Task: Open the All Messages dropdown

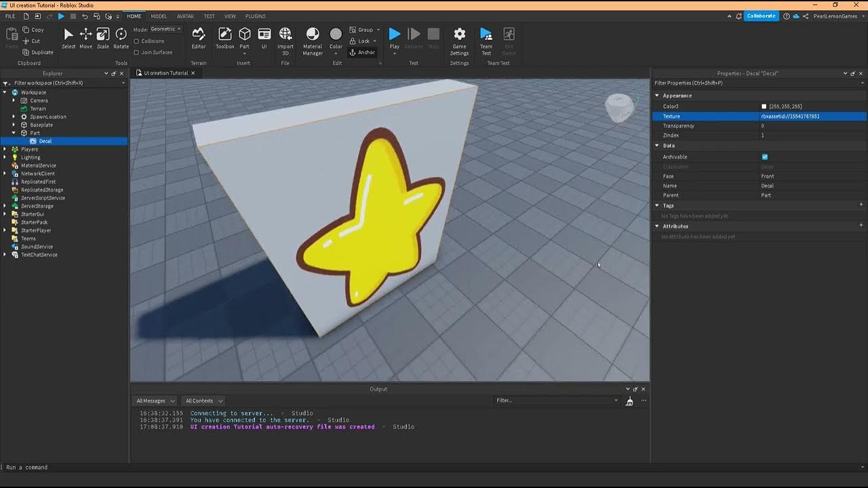Action: click(x=155, y=401)
